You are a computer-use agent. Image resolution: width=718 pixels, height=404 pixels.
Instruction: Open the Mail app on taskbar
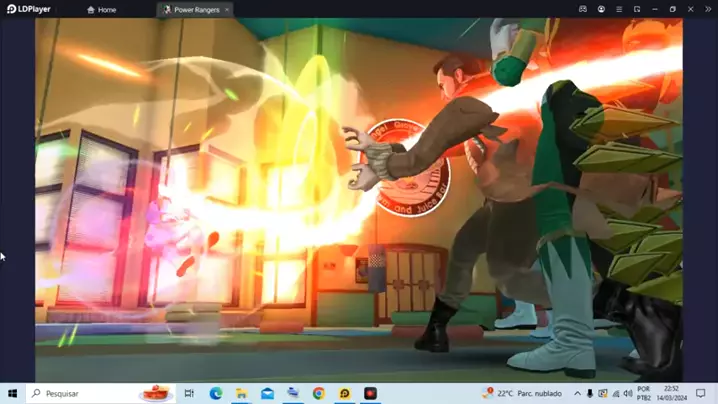click(x=267, y=394)
